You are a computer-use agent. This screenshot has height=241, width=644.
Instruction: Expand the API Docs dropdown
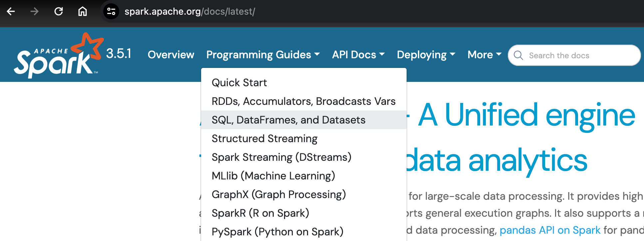point(358,55)
